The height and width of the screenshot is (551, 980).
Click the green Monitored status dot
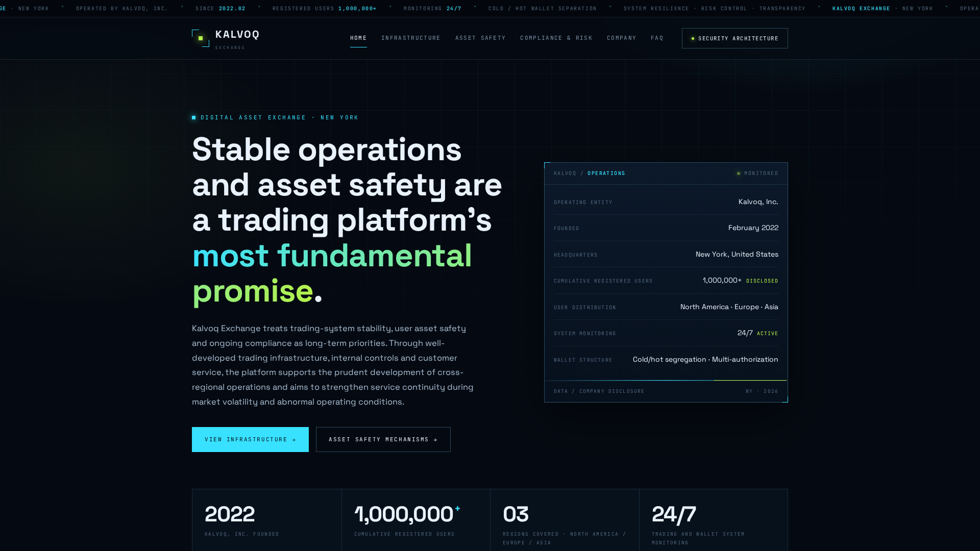click(x=739, y=173)
